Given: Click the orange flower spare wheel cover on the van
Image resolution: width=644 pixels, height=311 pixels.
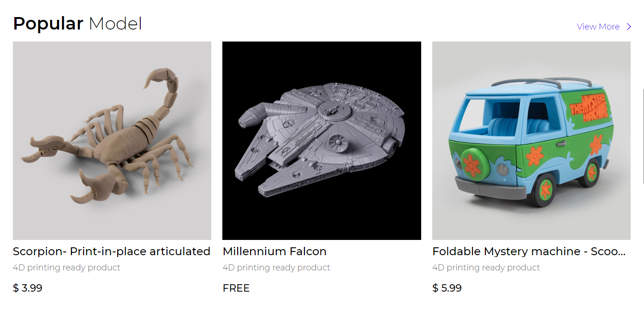Looking at the screenshot, I should point(472,163).
